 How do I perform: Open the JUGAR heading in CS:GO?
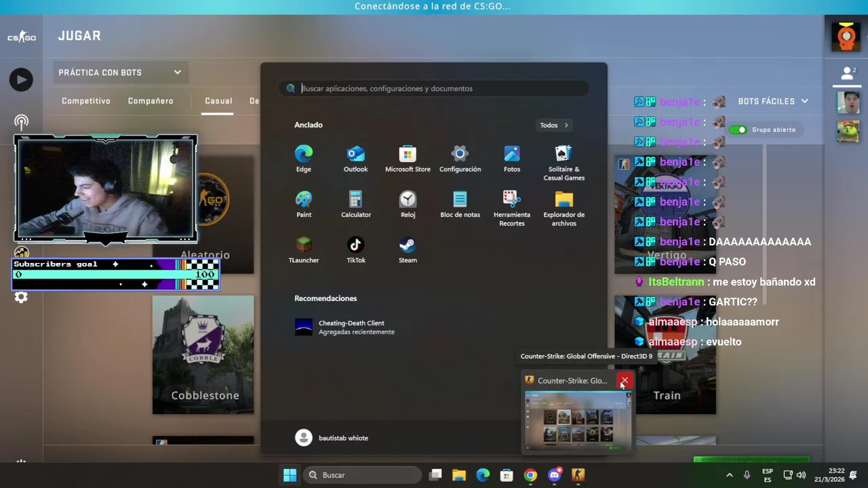[x=79, y=36]
